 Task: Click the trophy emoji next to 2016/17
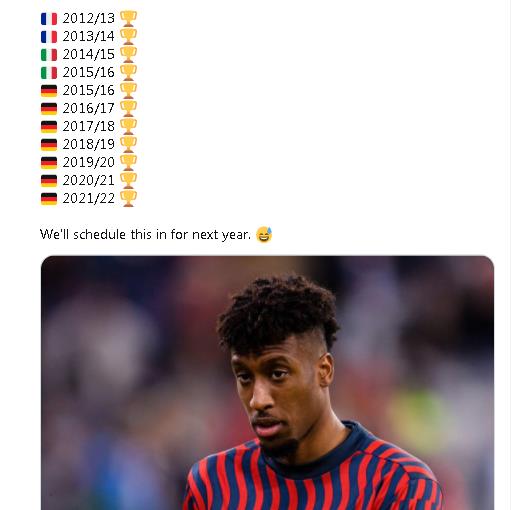pos(128,108)
